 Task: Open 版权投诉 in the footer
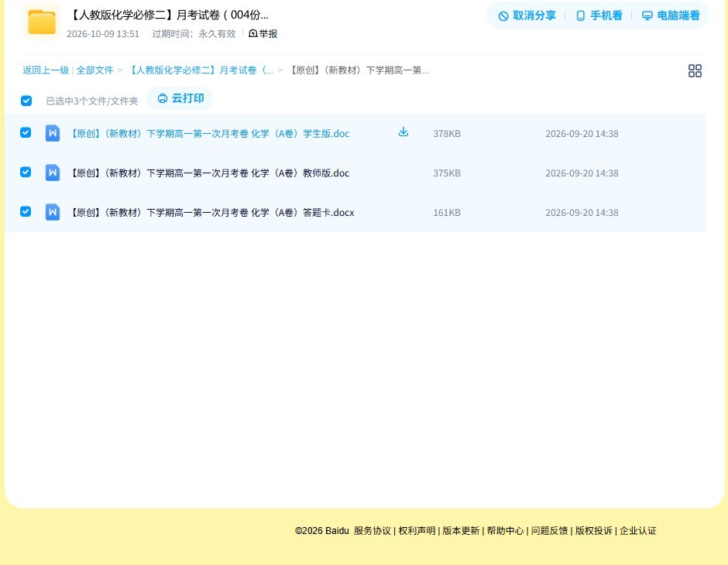click(x=594, y=531)
